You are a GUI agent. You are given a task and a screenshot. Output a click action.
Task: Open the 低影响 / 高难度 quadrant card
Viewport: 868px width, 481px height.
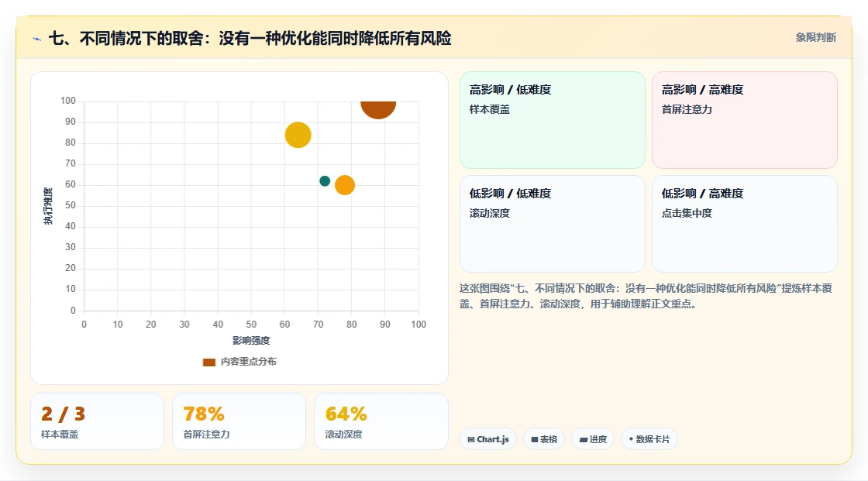(745, 224)
